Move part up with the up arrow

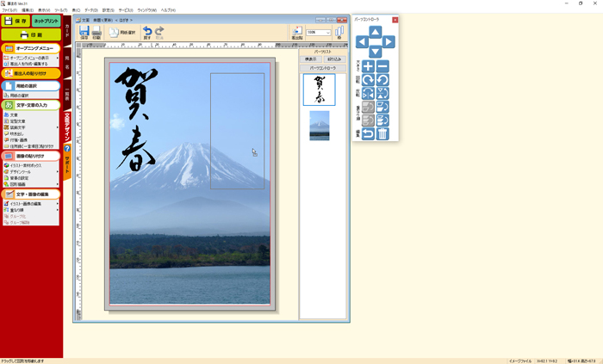376,31
